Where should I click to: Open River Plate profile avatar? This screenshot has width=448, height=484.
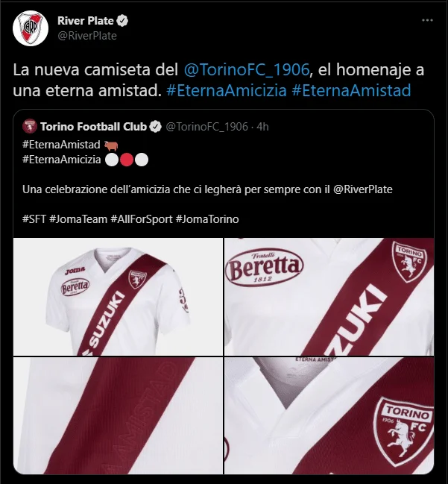(x=31, y=28)
